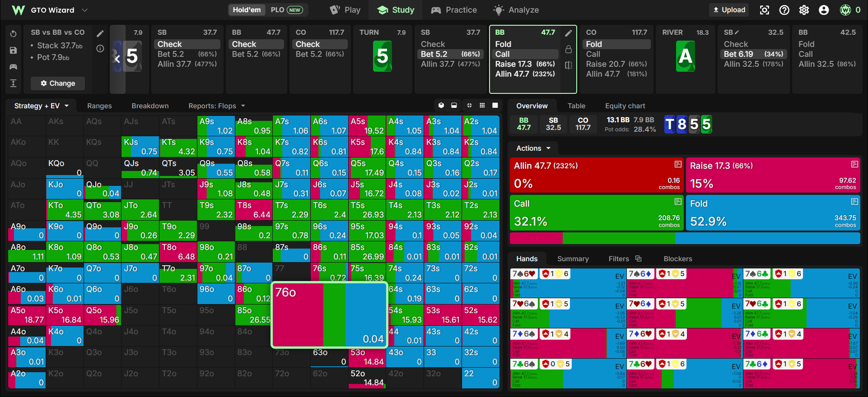Open the screenshot capture icon in top bar
868x397 pixels.
coord(765,10)
